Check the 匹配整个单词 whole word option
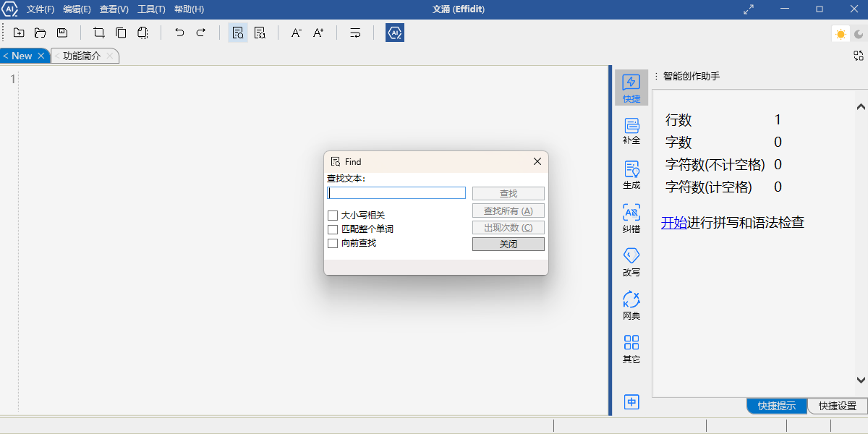 click(x=333, y=229)
